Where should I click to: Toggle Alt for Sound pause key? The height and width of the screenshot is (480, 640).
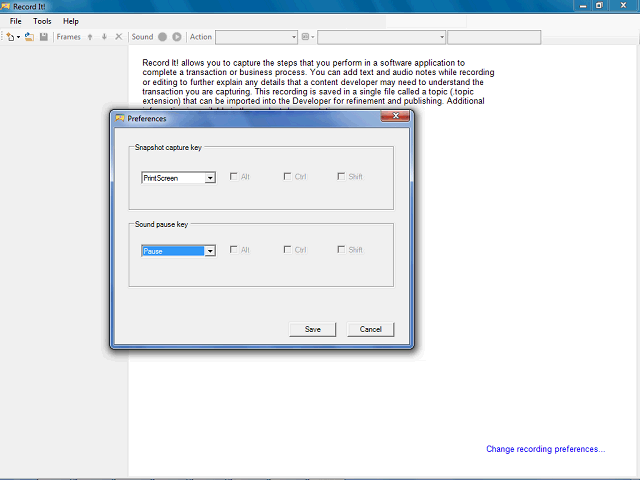233,249
